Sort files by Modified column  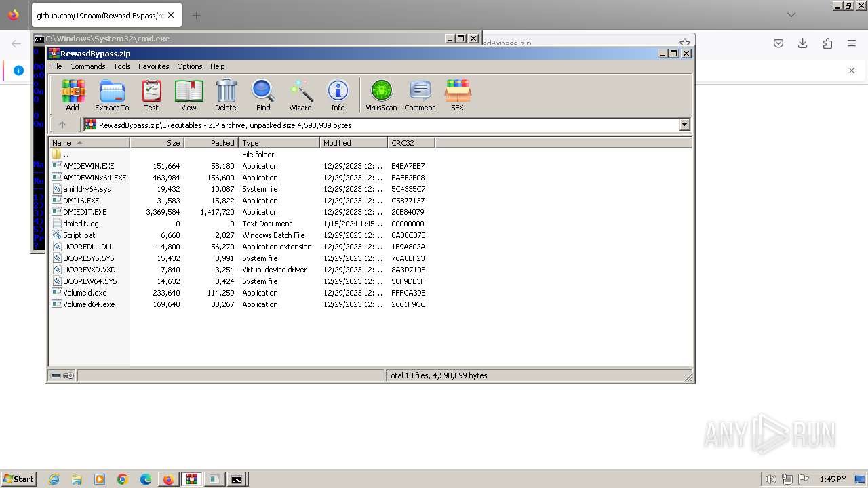pos(353,142)
